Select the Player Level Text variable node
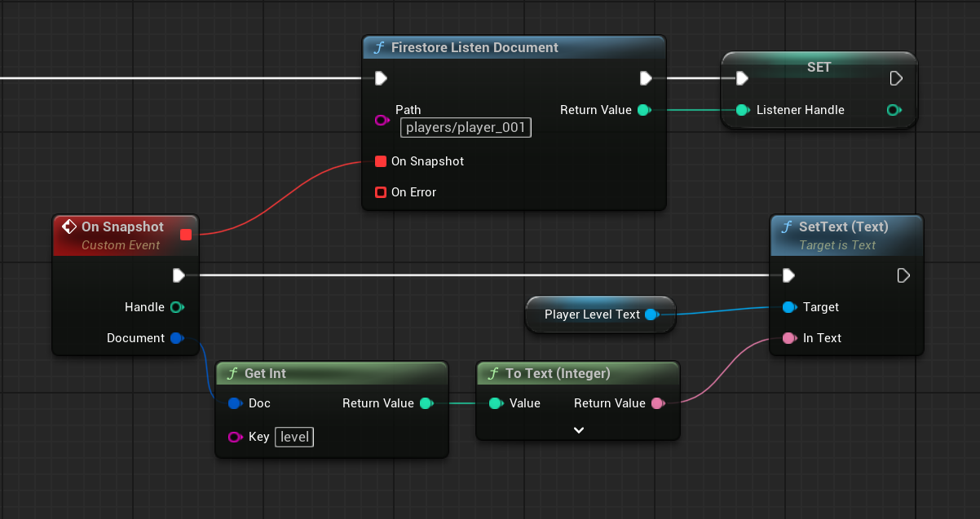 (x=592, y=314)
